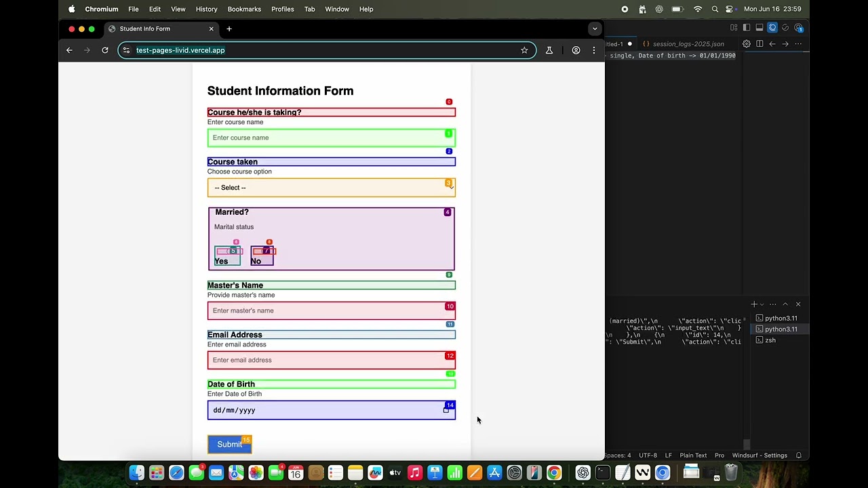Bookmark page with the star icon

coord(524,50)
